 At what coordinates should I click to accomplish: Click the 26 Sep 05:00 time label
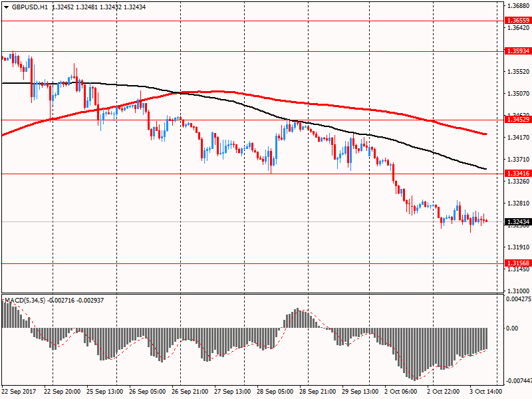pyautogui.click(x=147, y=392)
